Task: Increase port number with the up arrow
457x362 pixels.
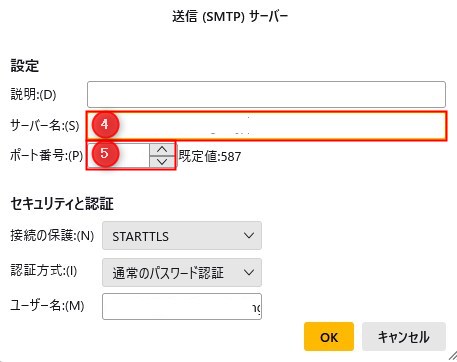Action: [x=162, y=150]
